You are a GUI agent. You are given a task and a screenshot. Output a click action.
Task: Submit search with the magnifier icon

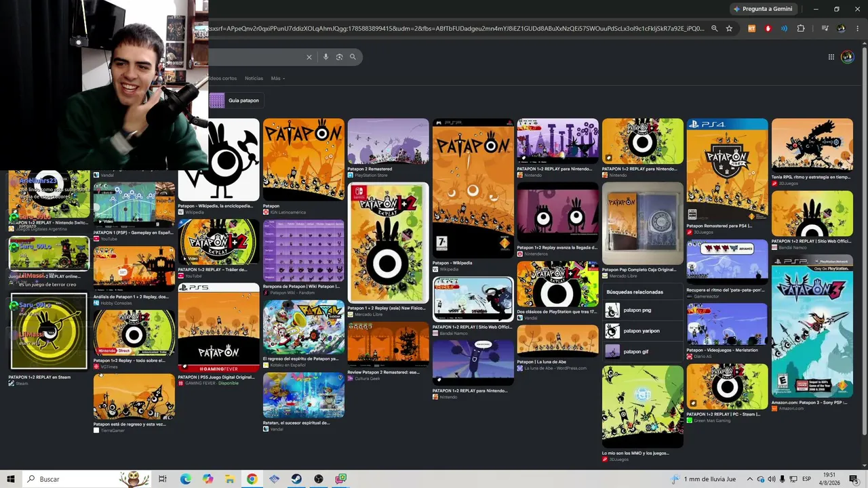coord(353,57)
